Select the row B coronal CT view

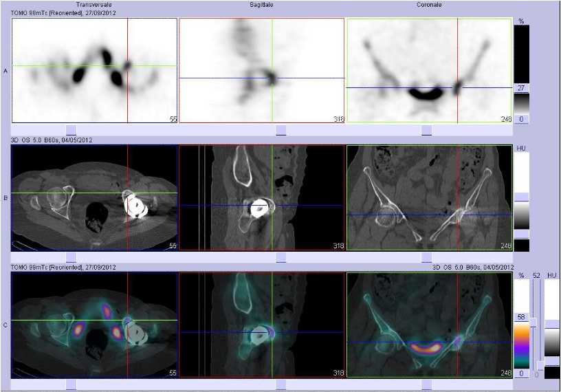[429, 197]
